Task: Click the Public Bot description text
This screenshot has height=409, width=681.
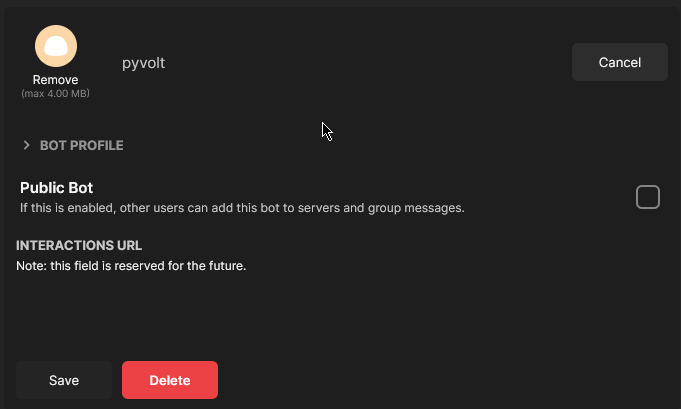Action: (242, 208)
